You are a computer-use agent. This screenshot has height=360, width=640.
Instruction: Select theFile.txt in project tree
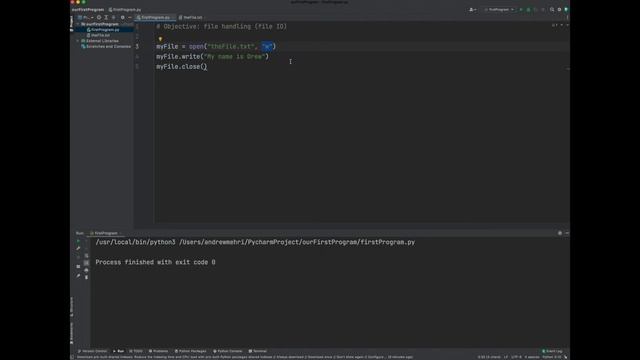tap(100, 36)
